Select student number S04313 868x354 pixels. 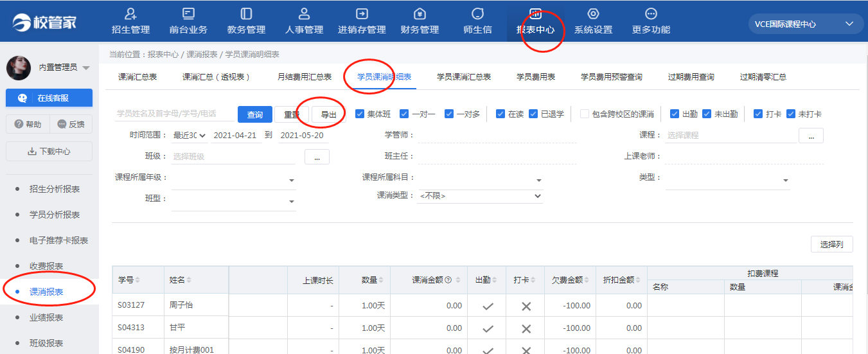[x=138, y=328]
